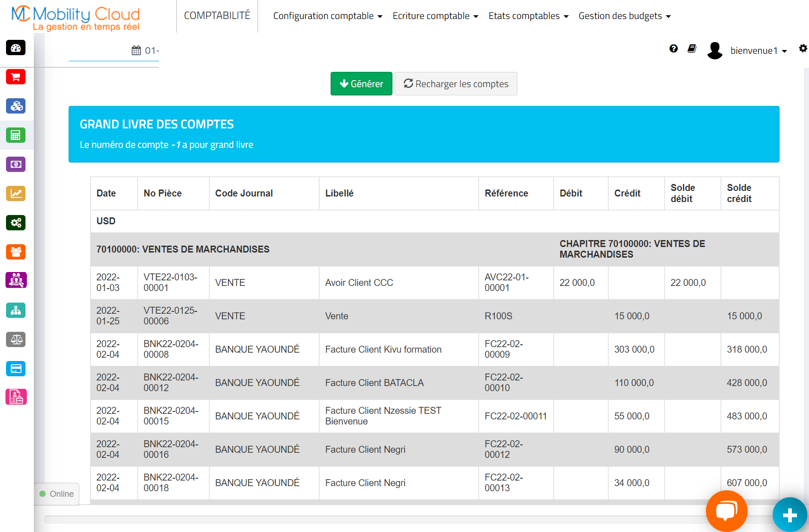The width and height of the screenshot is (809, 532).
Task: Expand the Configuration comptable menu
Action: point(328,16)
